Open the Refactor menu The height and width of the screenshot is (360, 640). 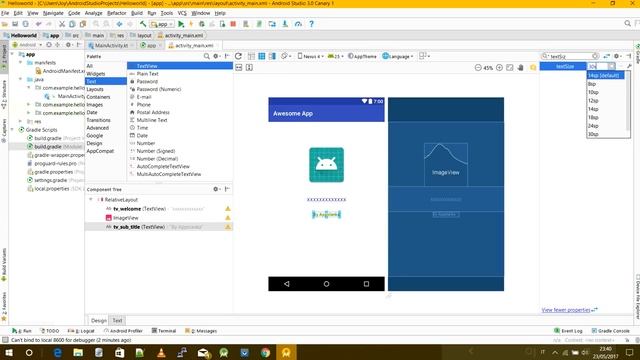tap(117, 13)
